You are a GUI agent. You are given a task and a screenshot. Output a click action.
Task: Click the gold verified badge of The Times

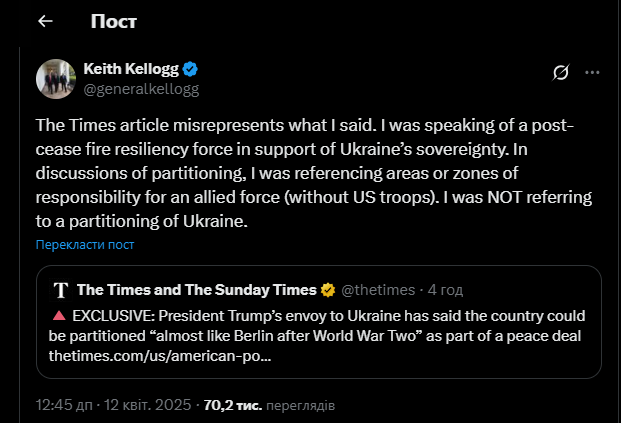327,290
